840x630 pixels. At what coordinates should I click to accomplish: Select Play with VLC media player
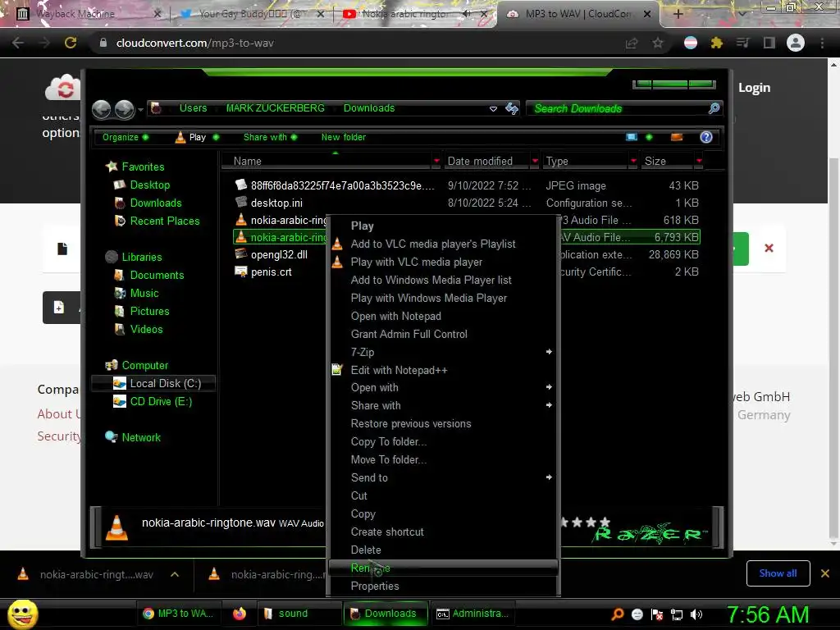[444, 262]
